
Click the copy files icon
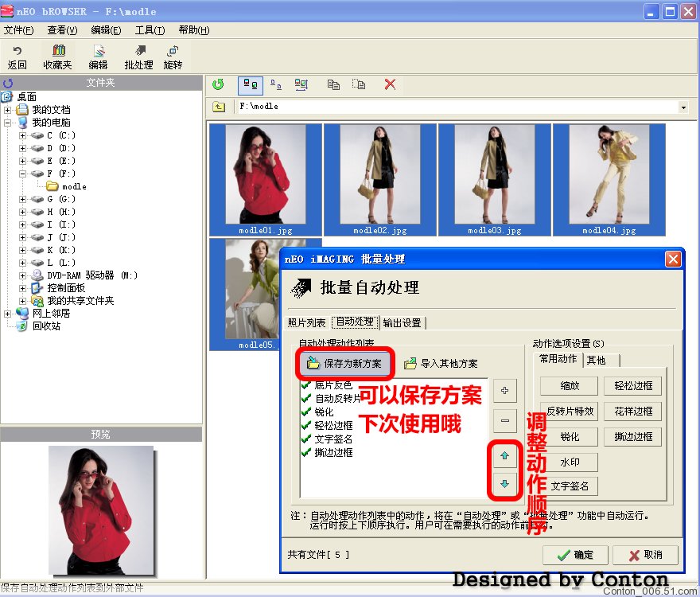click(333, 84)
